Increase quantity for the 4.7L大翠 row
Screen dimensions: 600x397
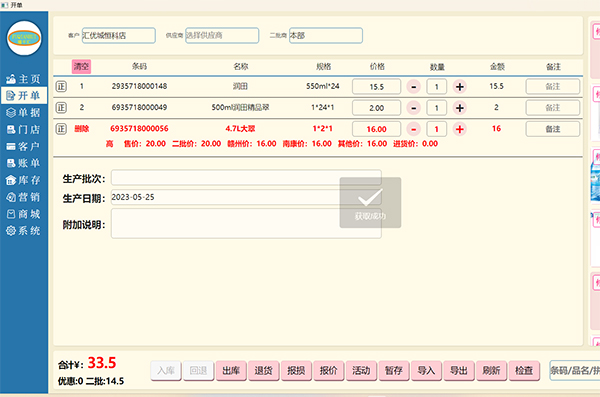tap(460, 129)
